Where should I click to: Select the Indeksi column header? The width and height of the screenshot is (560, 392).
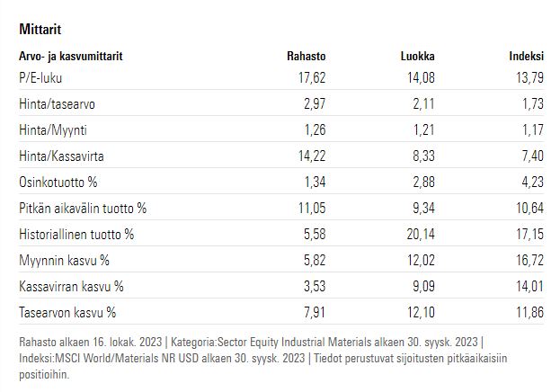tap(527, 56)
